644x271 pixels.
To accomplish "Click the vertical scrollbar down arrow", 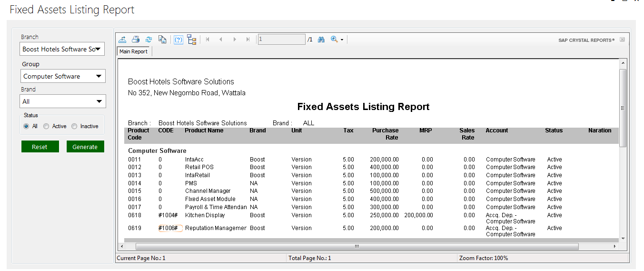I will tap(623, 238).
